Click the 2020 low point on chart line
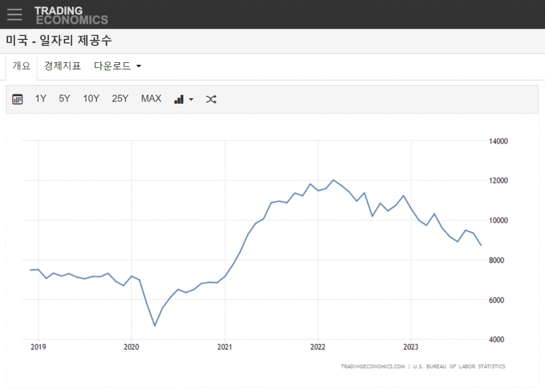545x392 pixels. [x=154, y=326]
